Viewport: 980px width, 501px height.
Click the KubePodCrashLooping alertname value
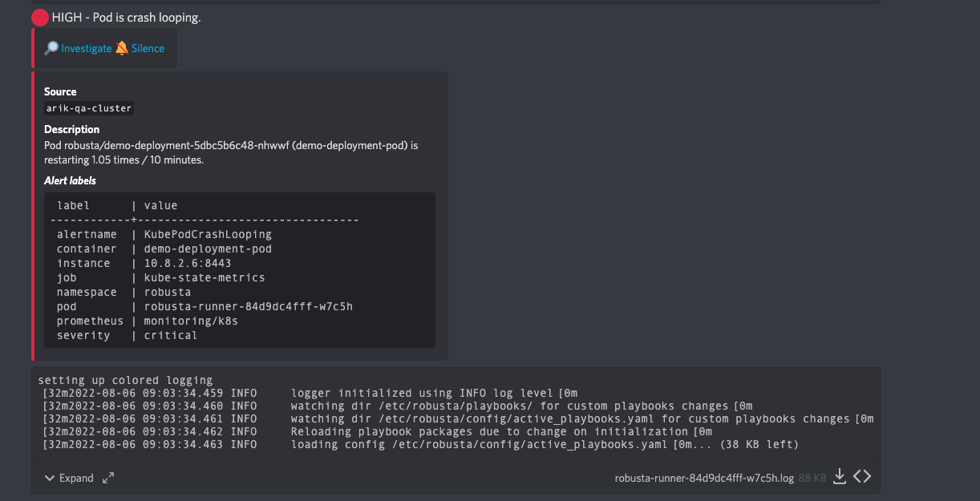coord(208,235)
